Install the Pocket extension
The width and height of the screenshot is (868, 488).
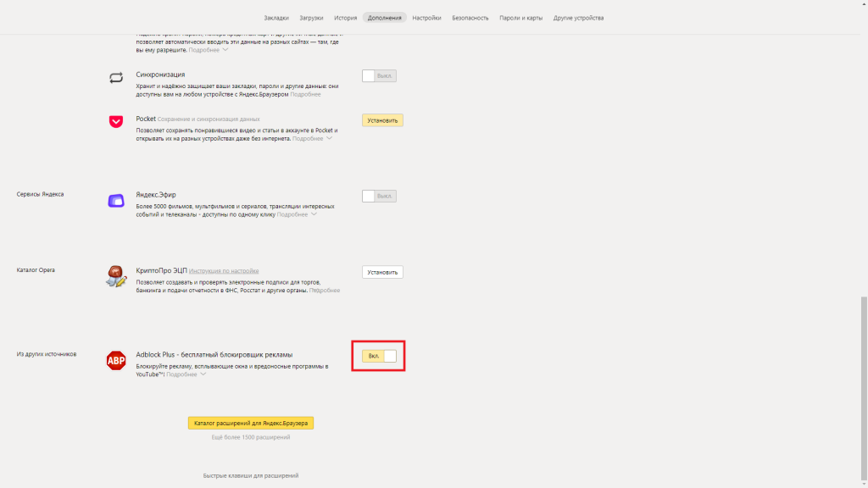[x=382, y=120]
